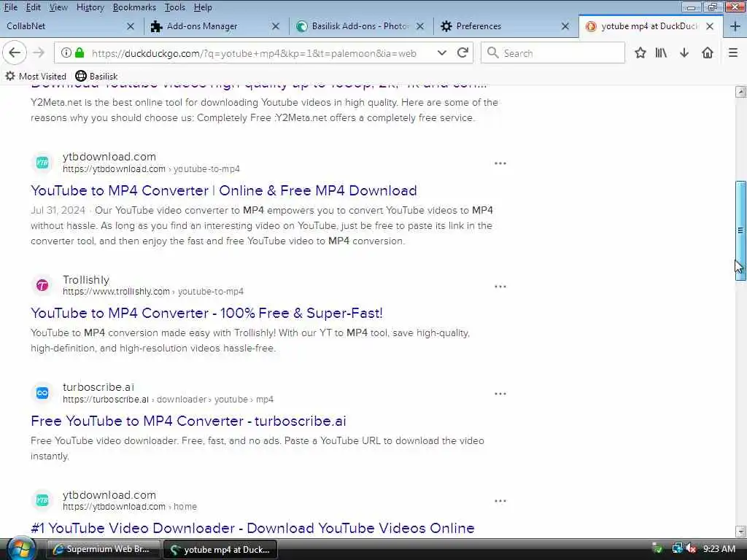Click the Trollishly favicon
Screen dimensions: 747x560
coord(42,285)
